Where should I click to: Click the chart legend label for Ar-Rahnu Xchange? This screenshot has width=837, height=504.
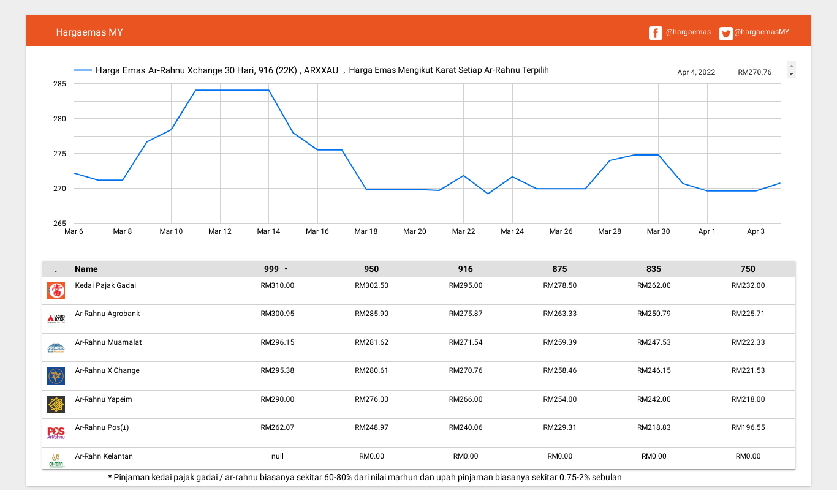[217, 70]
